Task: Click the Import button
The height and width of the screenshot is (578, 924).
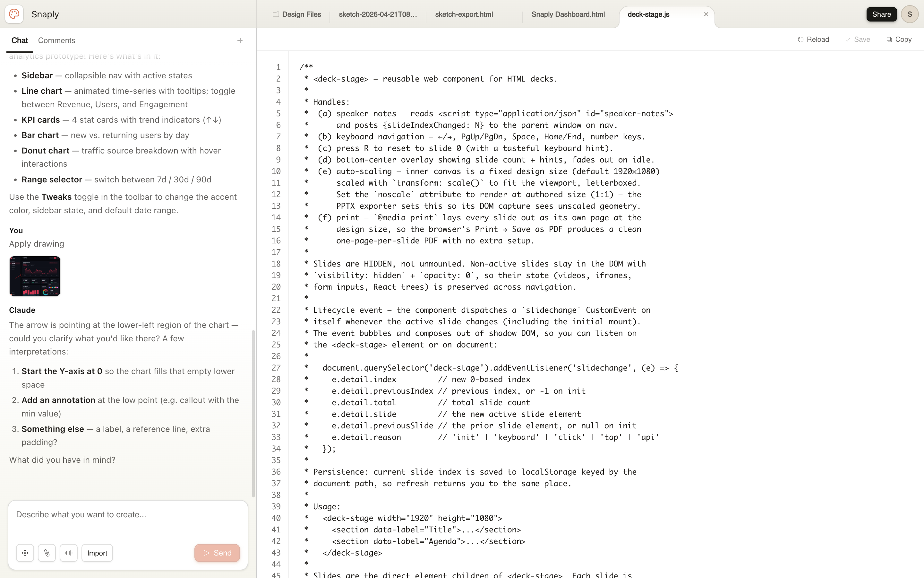Action: coord(97,553)
